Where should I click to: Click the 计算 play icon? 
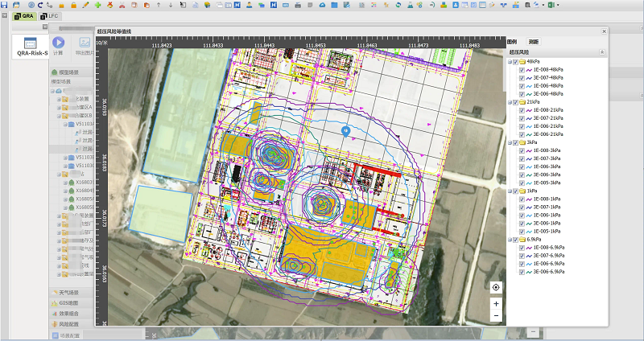click(x=59, y=42)
